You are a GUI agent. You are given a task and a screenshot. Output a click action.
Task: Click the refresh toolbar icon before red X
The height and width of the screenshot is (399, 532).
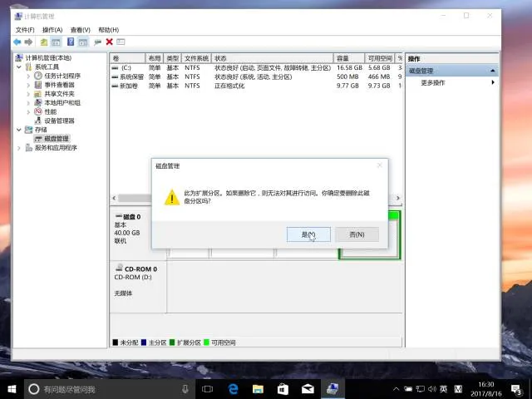coord(98,42)
